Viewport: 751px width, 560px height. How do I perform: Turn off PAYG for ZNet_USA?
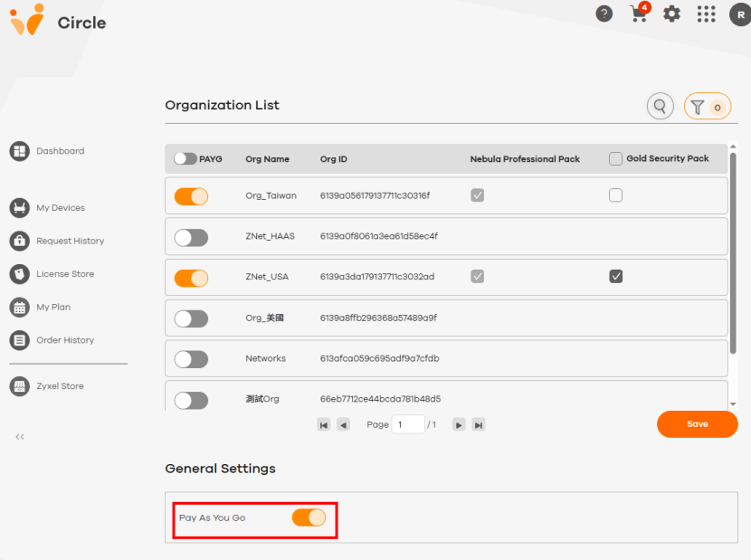pos(191,278)
